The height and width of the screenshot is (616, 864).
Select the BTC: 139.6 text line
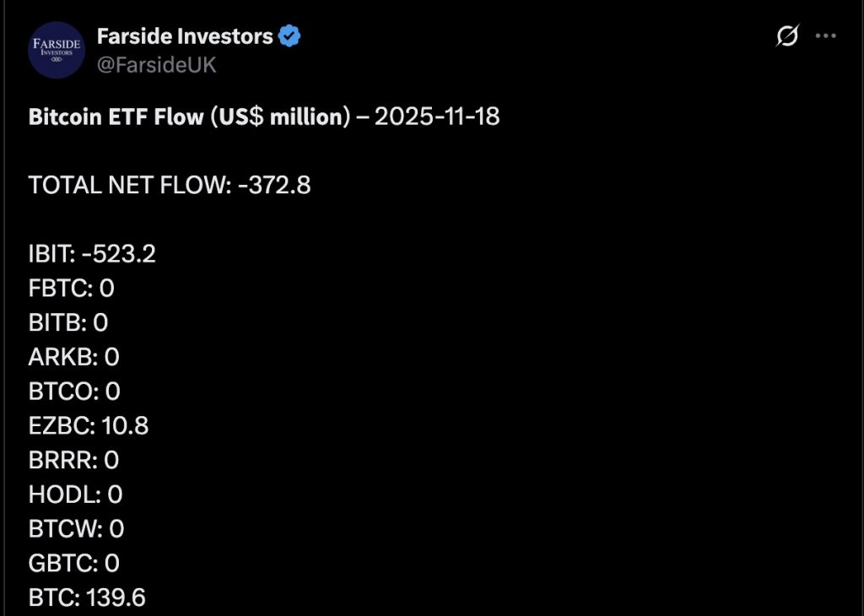(x=86, y=597)
